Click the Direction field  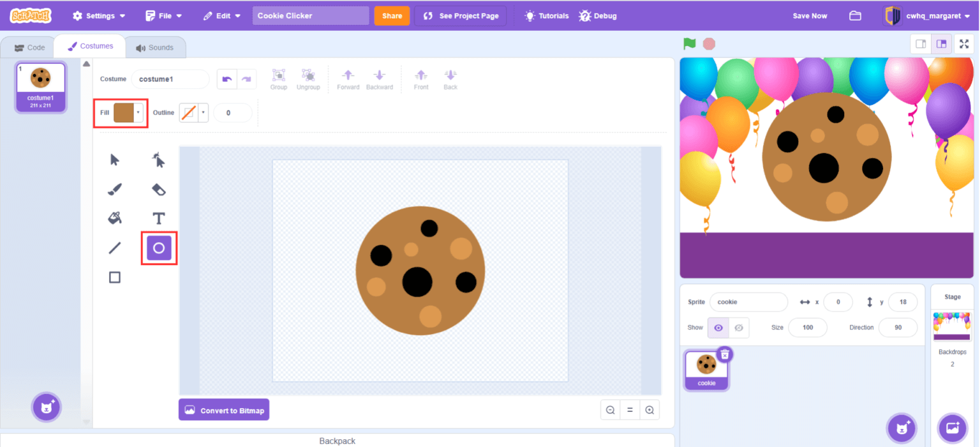pyautogui.click(x=898, y=328)
